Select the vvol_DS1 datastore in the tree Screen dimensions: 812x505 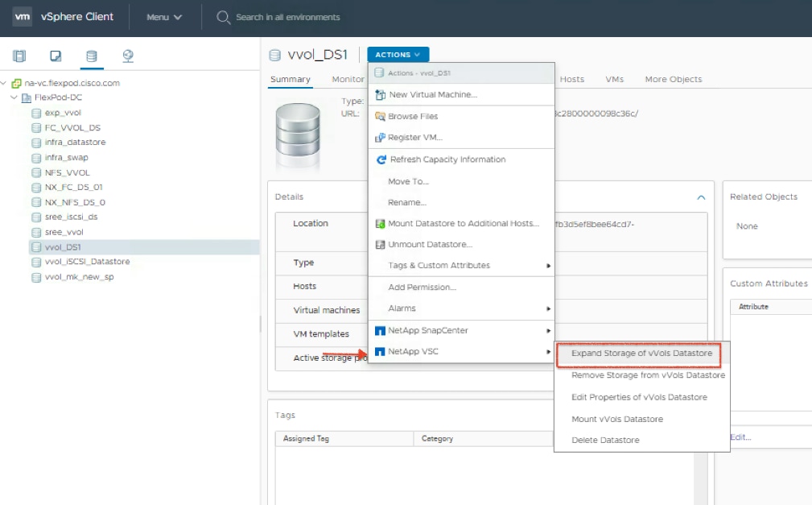62,247
